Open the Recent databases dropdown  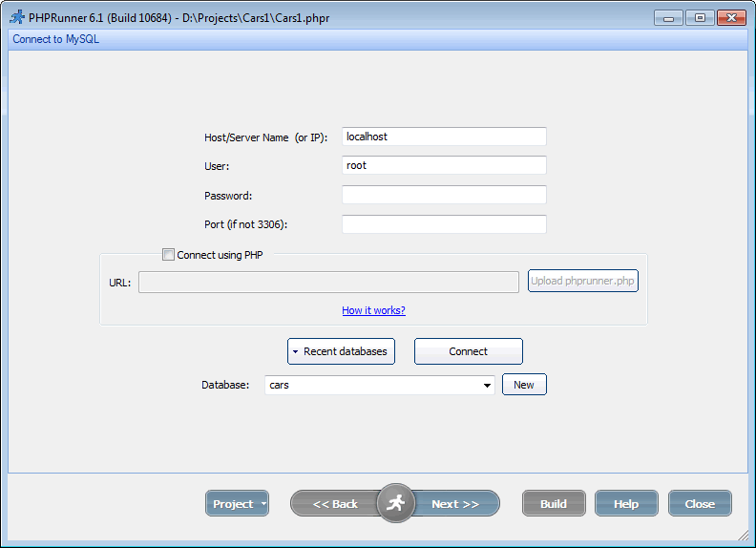342,351
